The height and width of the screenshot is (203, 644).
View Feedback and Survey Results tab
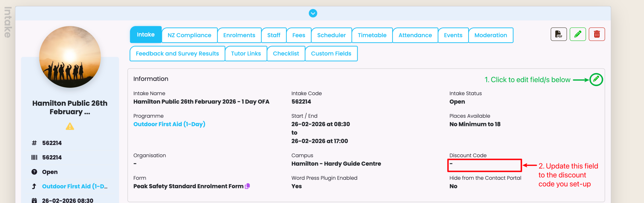pos(177,54)
